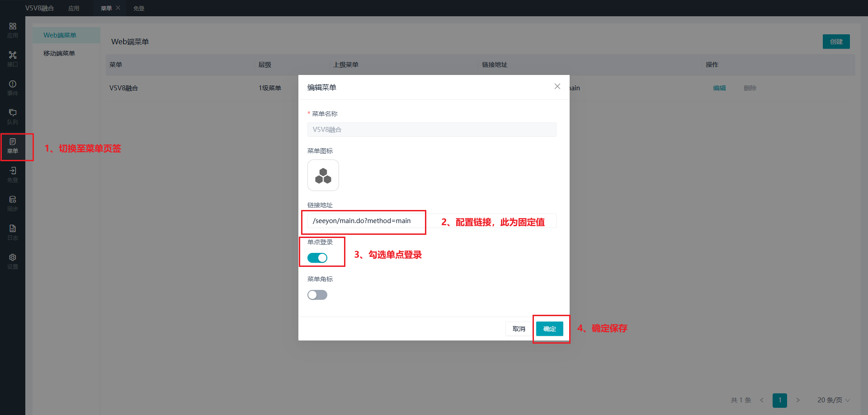Switch to the 免登 tab at the top

pos(139,8)
